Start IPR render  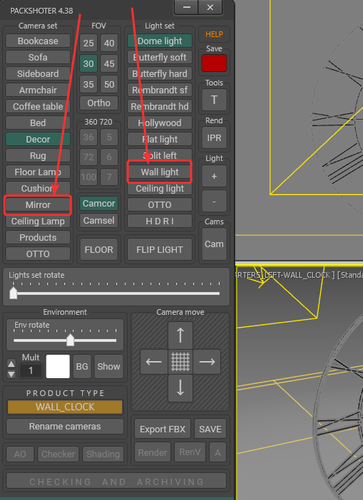coord(214,138)
